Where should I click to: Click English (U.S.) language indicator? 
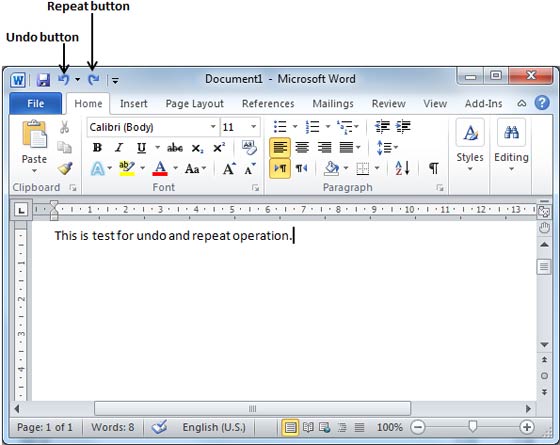[214, 427]
